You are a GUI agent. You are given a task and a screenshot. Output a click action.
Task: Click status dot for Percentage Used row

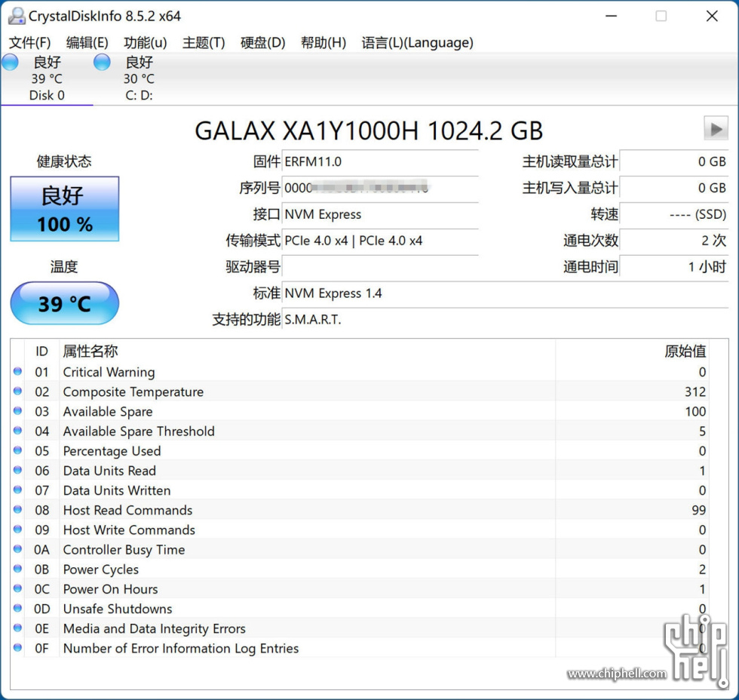coord(18,450)
